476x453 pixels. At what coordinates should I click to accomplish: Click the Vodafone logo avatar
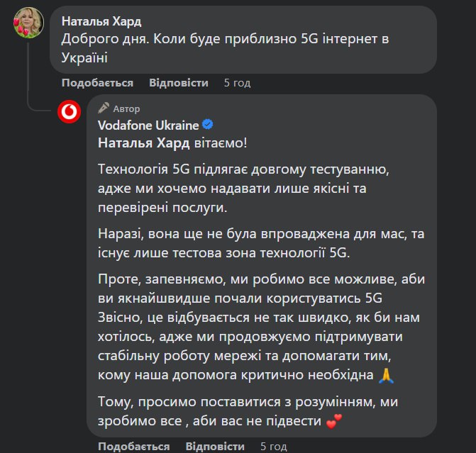(69, 113)
